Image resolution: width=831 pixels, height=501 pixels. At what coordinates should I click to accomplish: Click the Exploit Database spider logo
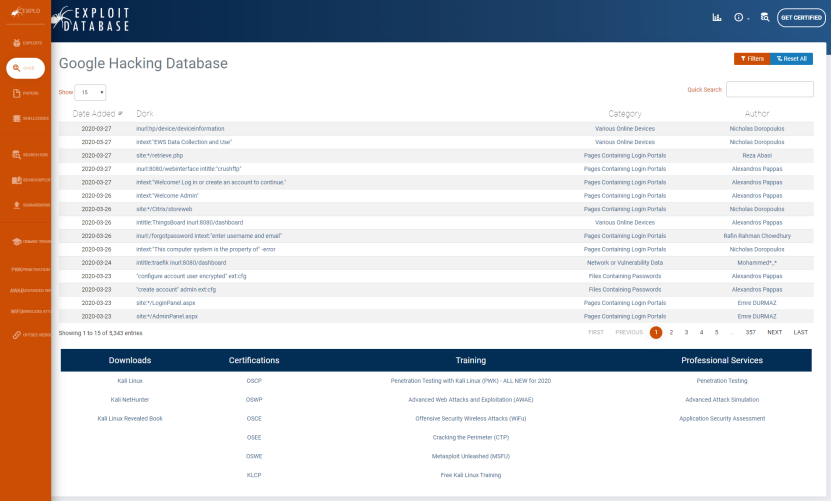91,19
